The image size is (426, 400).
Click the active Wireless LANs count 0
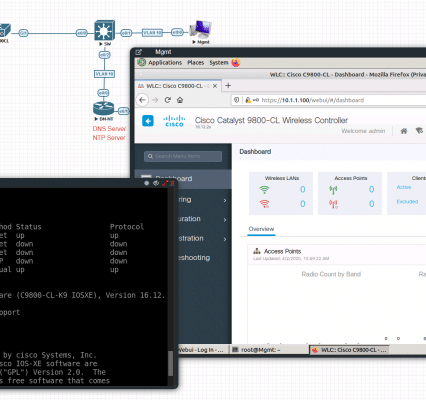click(x=303, y=190)
